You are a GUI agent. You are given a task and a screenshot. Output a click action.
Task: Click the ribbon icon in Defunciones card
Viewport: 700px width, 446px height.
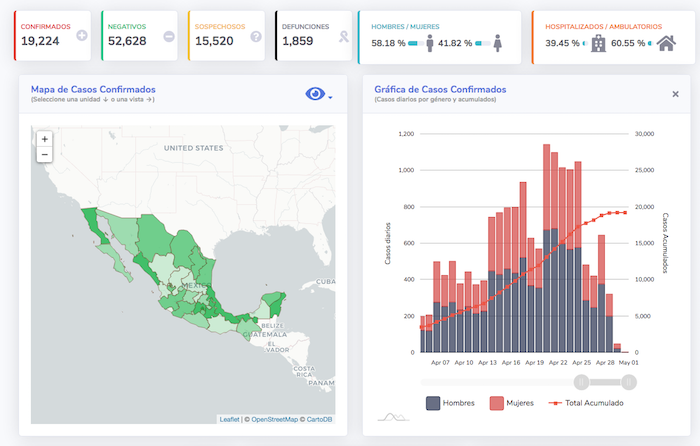[x=343, y=37]
